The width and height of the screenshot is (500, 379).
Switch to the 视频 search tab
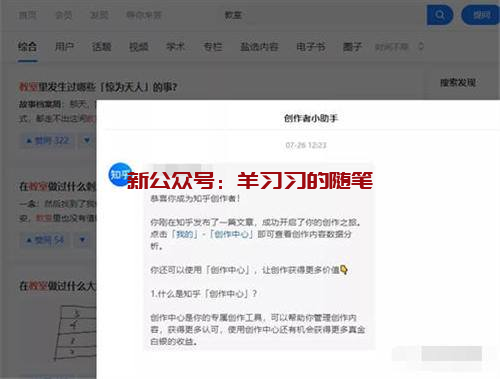click(139, 47)
